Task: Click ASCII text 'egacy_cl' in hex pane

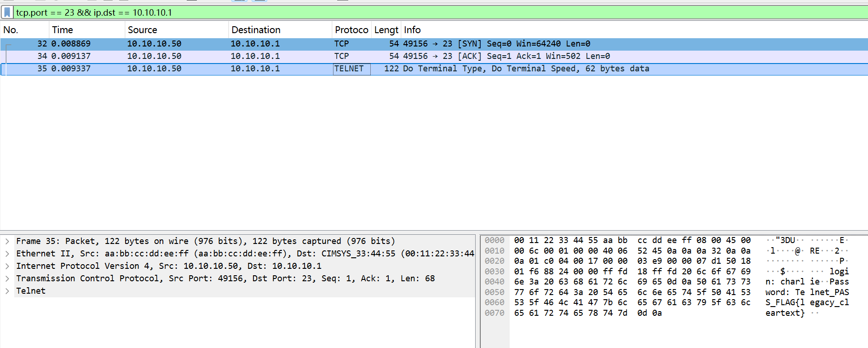Action: tap(829, 302)
